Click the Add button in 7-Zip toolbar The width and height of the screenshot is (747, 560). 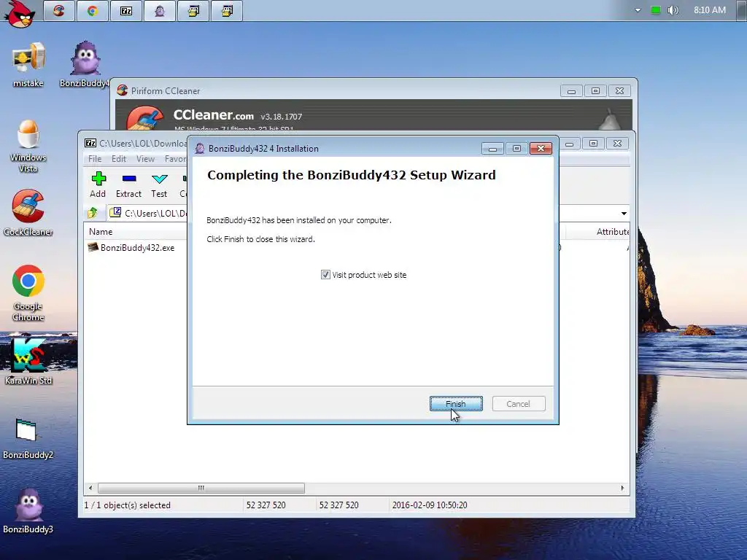point(98,184)
